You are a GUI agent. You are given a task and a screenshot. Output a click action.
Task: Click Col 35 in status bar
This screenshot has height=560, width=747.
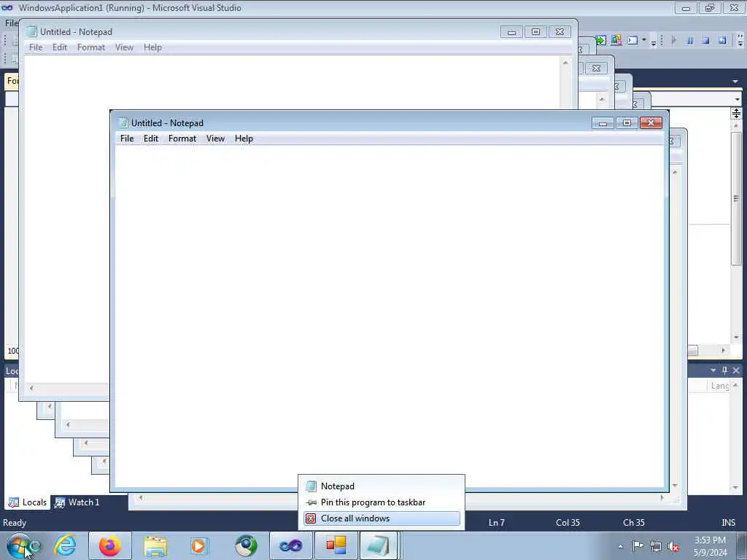click(x=568, y=522)
